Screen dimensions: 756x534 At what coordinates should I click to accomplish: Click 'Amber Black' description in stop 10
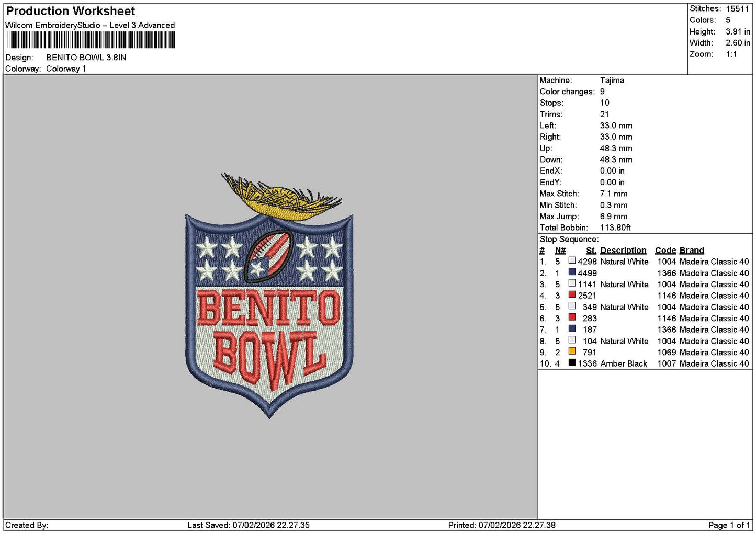pos(624,363)
